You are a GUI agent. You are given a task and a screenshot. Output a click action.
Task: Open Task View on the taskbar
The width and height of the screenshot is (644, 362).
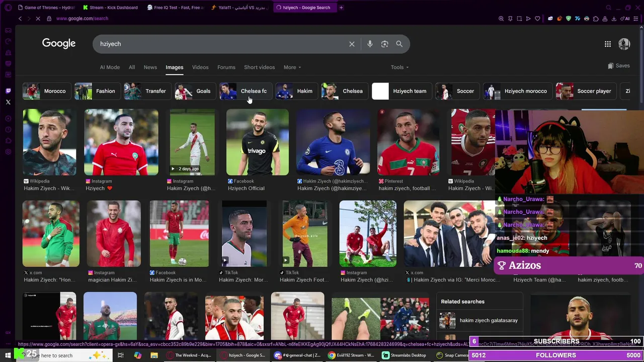(x=121, y=355)
